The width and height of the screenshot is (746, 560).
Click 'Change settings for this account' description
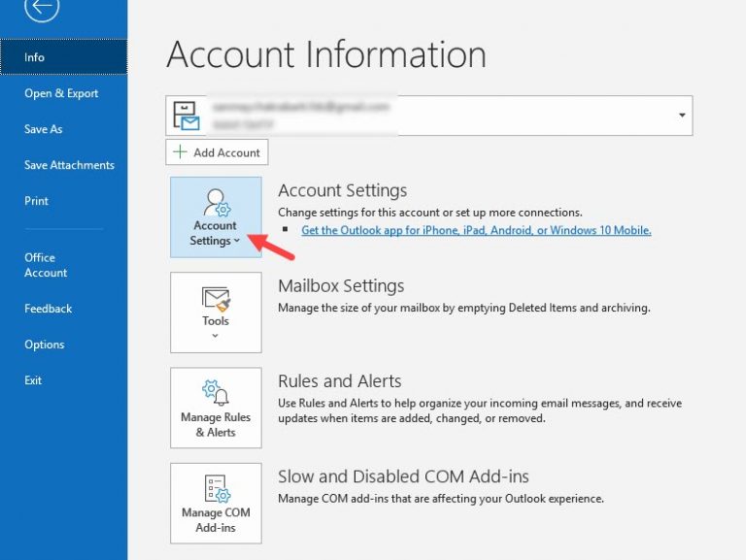click(430, 213)
